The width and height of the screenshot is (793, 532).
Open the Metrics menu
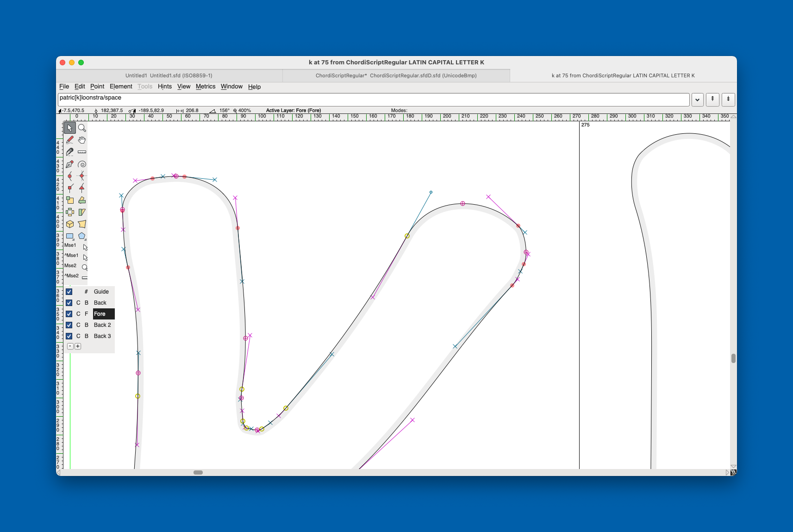[206, 87]
